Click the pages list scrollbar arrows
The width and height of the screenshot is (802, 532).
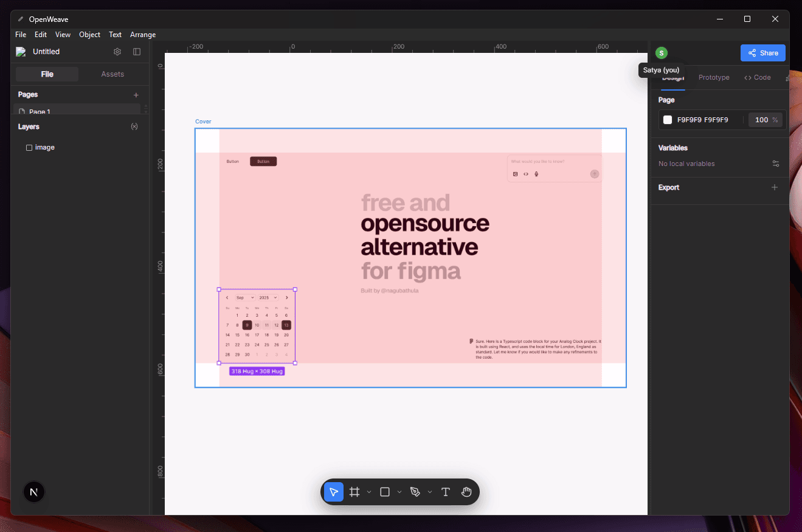pyautogui.click(x=145, y=109)
